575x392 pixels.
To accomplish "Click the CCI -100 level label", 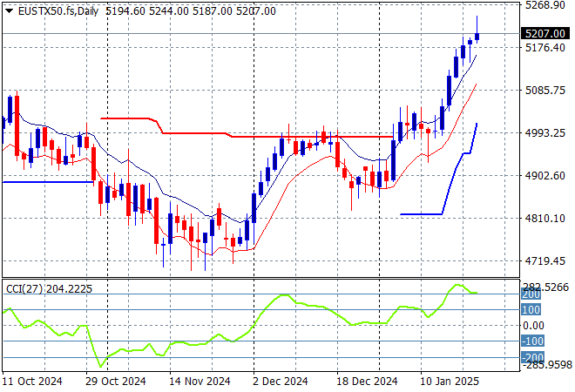I will [x=532, y=341].
